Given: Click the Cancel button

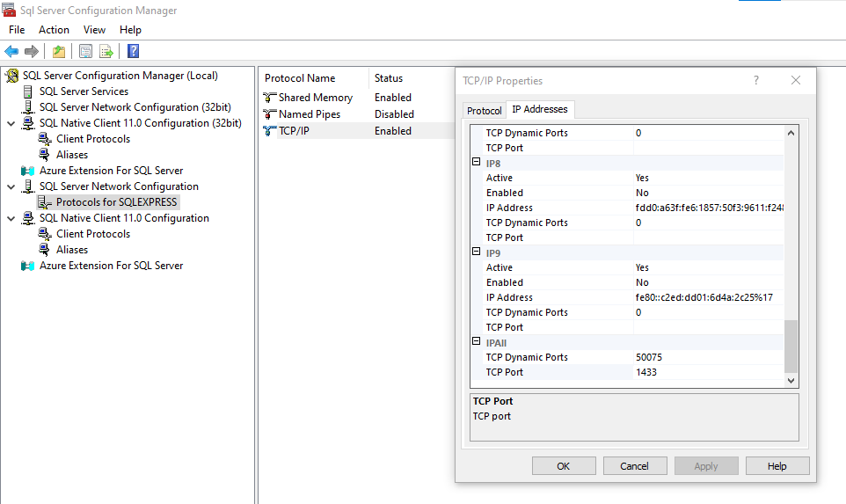Looking at the screenshot, I should pyautogui.click(x=634, y=466).
